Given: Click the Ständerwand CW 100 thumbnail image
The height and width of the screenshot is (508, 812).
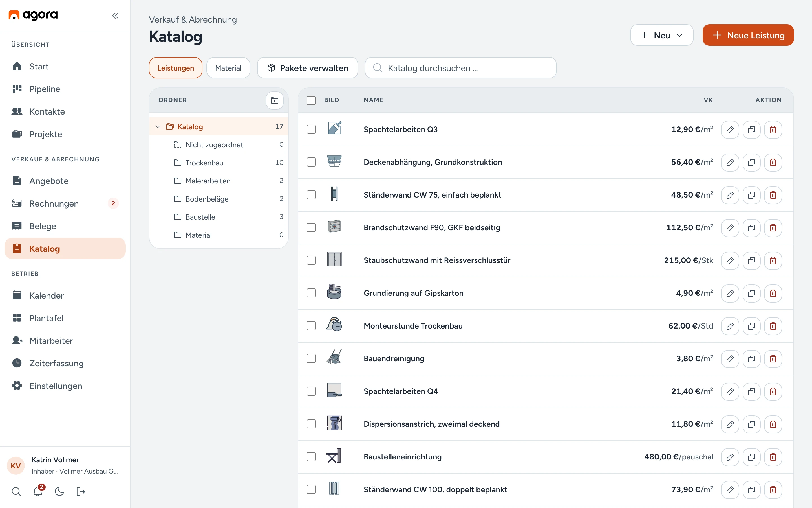Looking at the screenshot, I should (x=334, y=489).
